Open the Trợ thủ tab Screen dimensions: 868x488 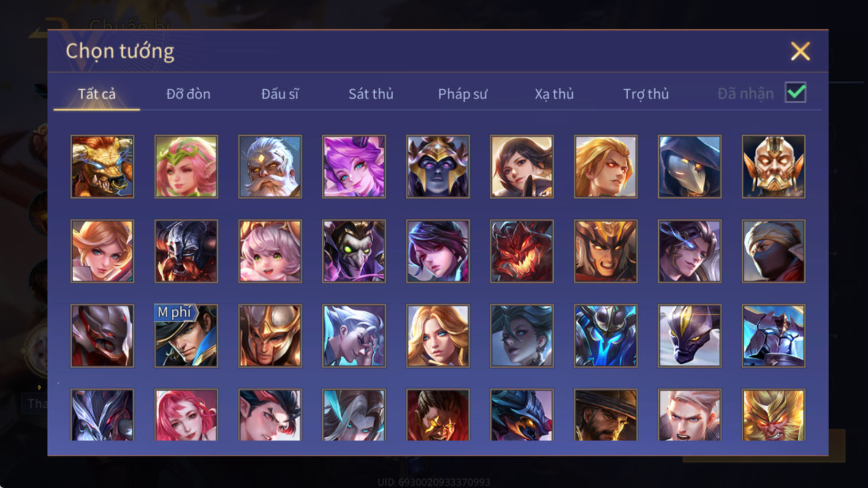[x=646, y=94]
